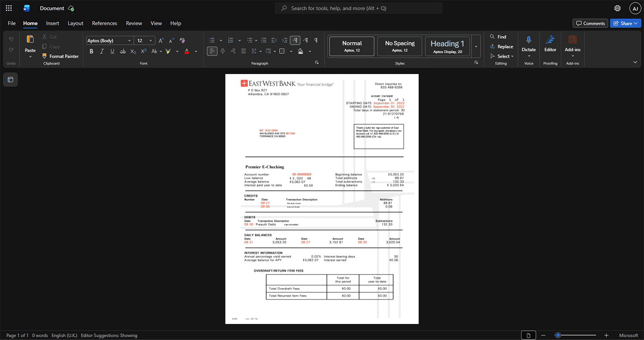Align paragraph to the right
Screen dimensions: 644x340
pyautogui.click(x=233, y=51)
